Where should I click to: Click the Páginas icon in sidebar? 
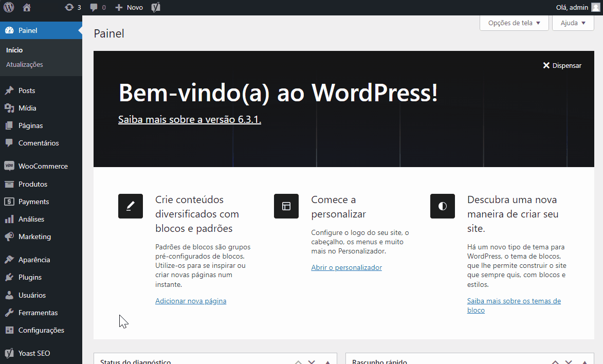tap(9, 125)
